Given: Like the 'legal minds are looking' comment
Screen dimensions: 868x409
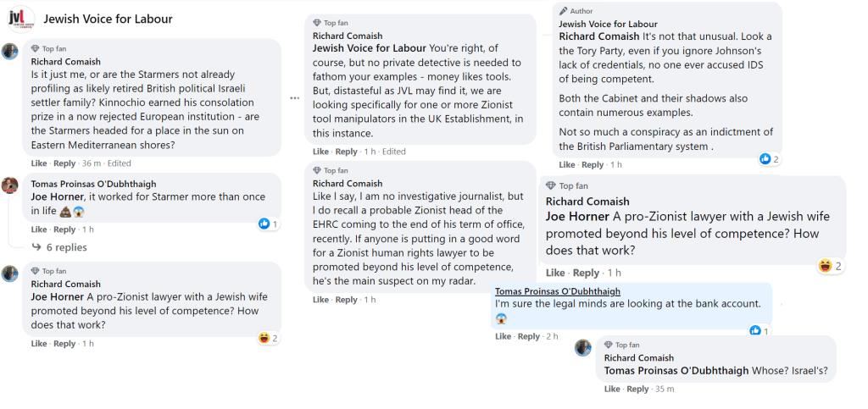Looking at the screenshot, I should point(503,336).
